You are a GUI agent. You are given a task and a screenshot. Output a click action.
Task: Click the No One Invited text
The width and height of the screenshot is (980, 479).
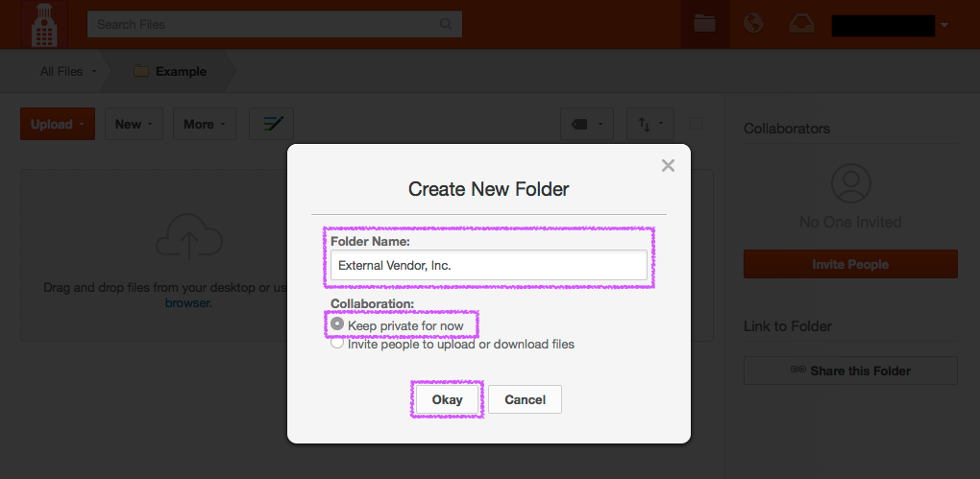coord(850,222)
